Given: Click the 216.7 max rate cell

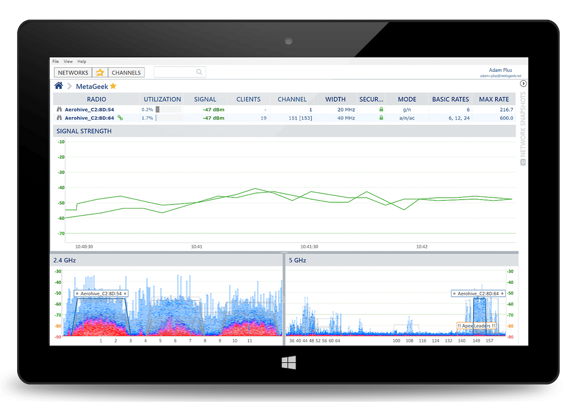Looking at the screenshot, I should 506,109.
